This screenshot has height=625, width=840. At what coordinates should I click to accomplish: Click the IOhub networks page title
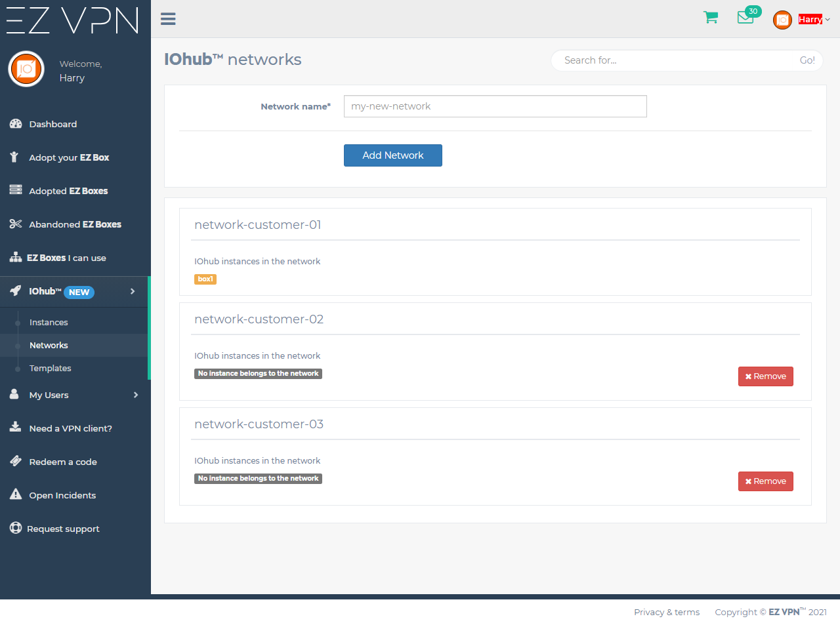pos(233,60)
